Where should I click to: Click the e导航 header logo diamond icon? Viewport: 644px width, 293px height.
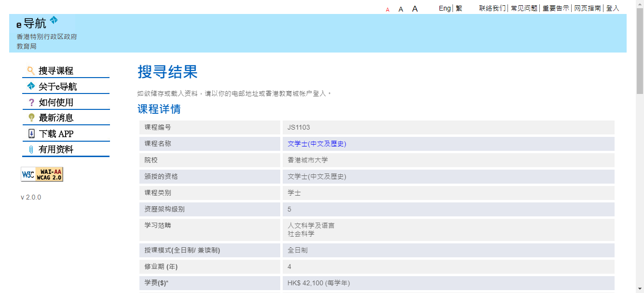point(54,20)
